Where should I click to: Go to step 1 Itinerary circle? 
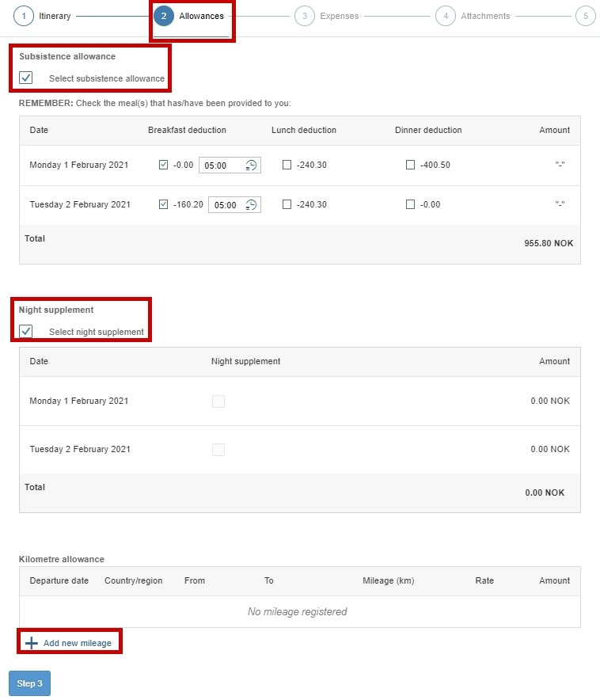click(x=24, y=16)
